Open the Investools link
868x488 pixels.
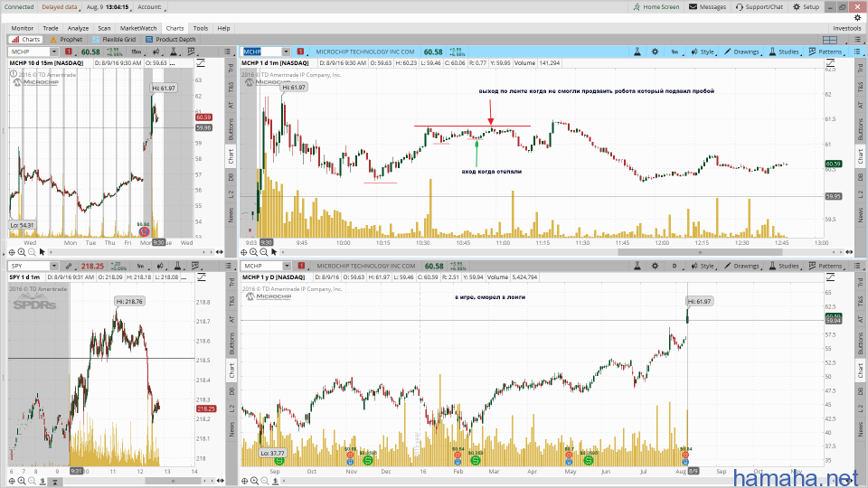(x=847, y=28)
